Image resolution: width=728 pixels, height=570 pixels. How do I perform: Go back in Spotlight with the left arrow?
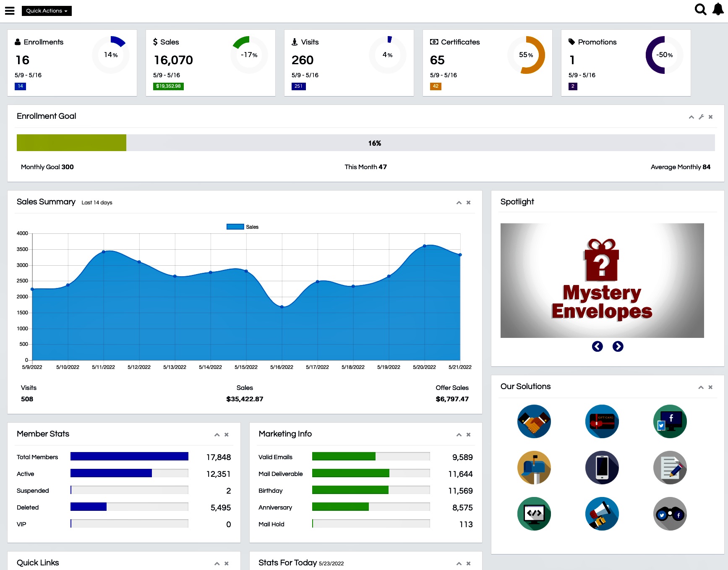pos(597,346)
